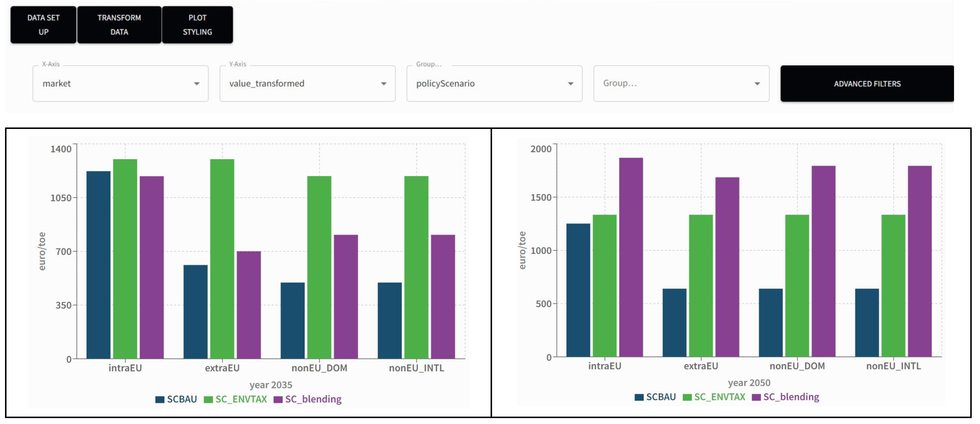Viewport: 980px width, 424px height.
Task: Open the Y-Axis value_transformed dropdown
Action: point(307,84)
